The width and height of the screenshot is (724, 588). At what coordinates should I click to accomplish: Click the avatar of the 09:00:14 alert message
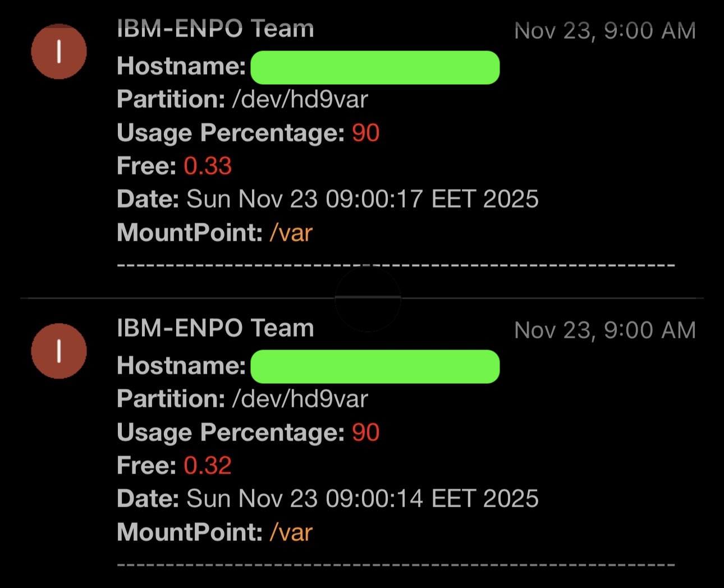click(x=59, y=351)
